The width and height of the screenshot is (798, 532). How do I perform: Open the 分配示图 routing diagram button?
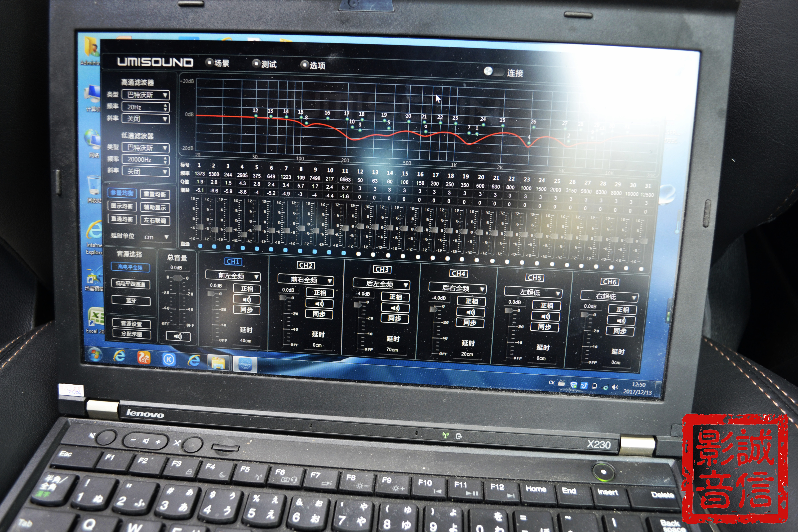coord(132,334)
